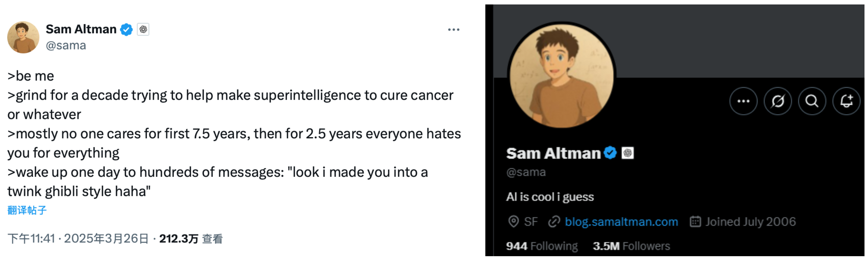This screenshot has height=260, width=868.
Task: Click the blue verified badge in tweet header
Action: pyautogui.click(x=126, y=30)
